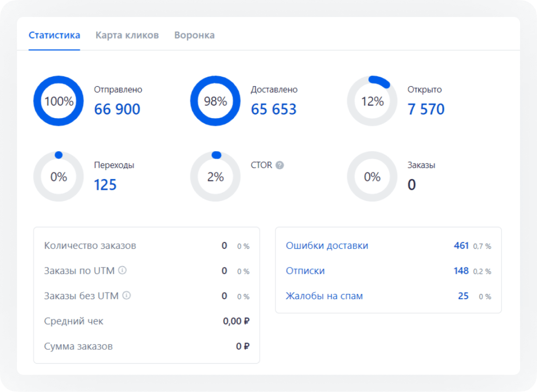
Task: Click the CTOR 2% progress ring
Action: click(215, 176)
